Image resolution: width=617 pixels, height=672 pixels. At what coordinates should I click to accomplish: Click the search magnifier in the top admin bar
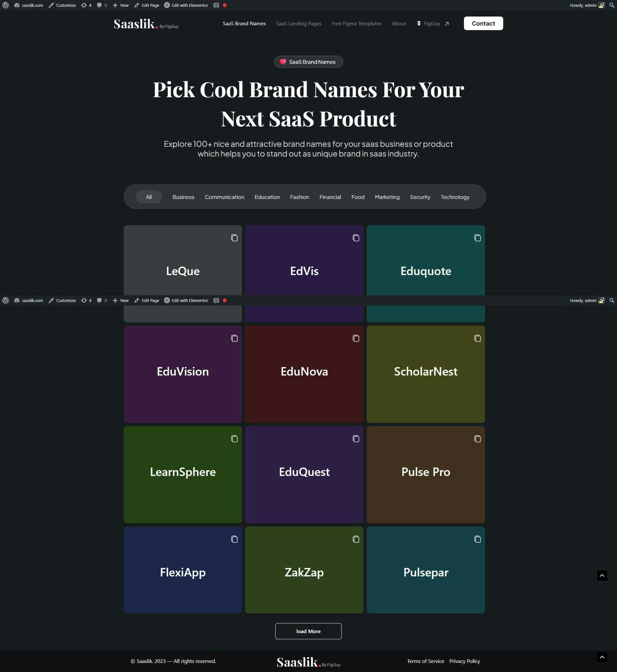click(612, 5)
